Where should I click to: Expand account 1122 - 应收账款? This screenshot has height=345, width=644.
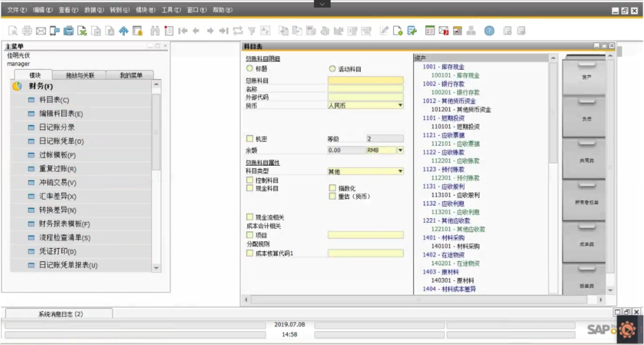pyautogui.click(x=443, y=152)
